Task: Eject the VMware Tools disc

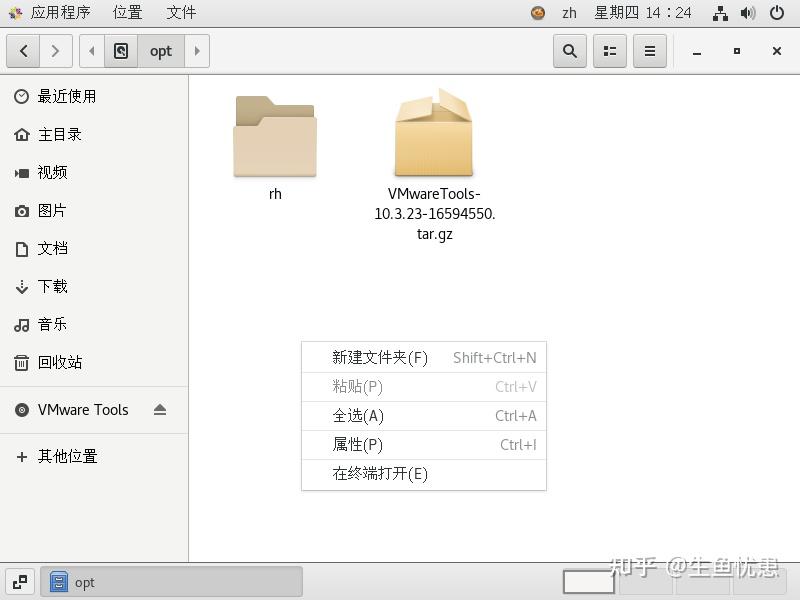Action: tap(160, 410)
